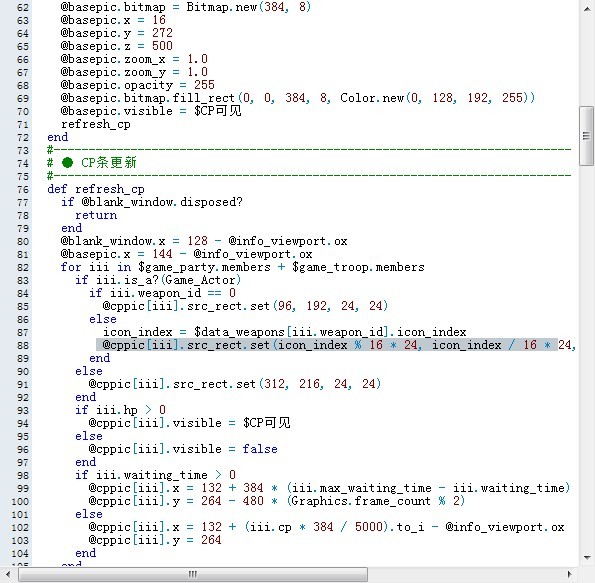The image size is (595, 583).
Task: Click '@basepic.z = 500' line
Action: (116, 46)
